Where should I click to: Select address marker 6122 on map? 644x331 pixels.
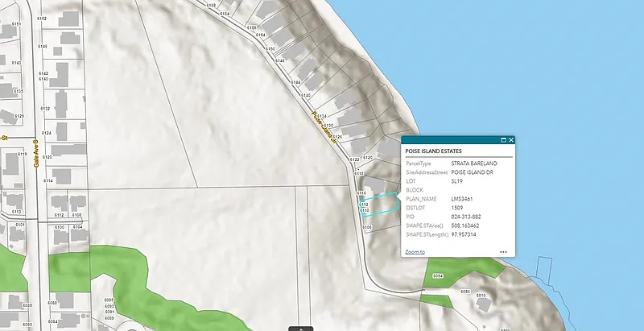click(354, 159)
